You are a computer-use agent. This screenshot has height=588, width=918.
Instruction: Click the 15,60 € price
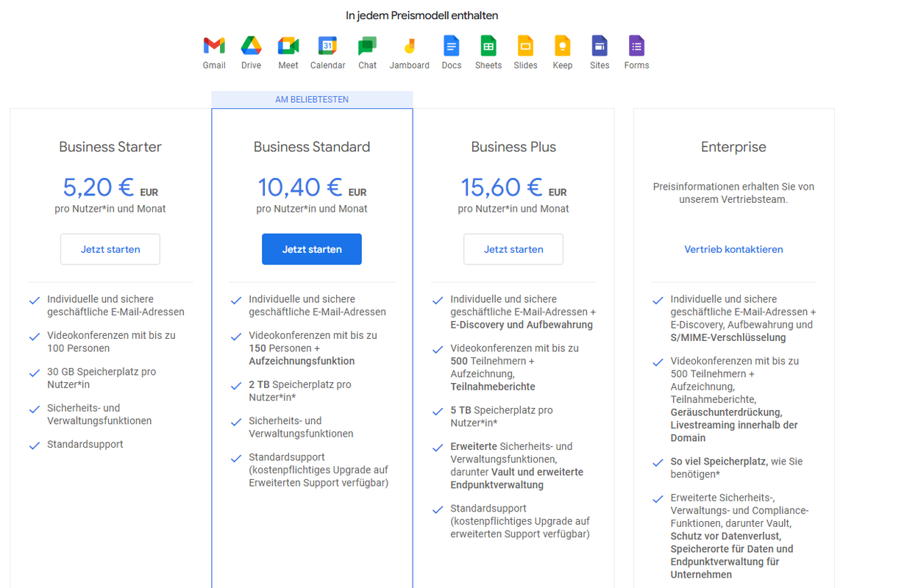tap(502, 187)
